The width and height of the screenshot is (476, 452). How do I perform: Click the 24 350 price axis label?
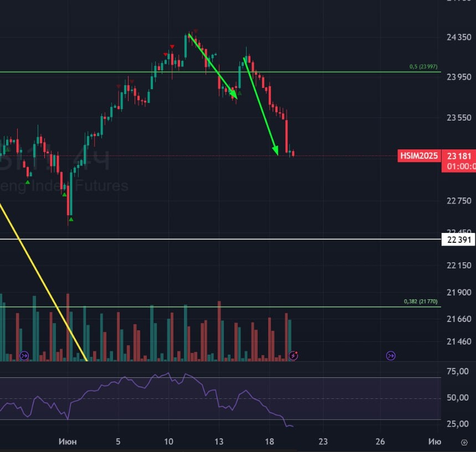tap(459, 37)
